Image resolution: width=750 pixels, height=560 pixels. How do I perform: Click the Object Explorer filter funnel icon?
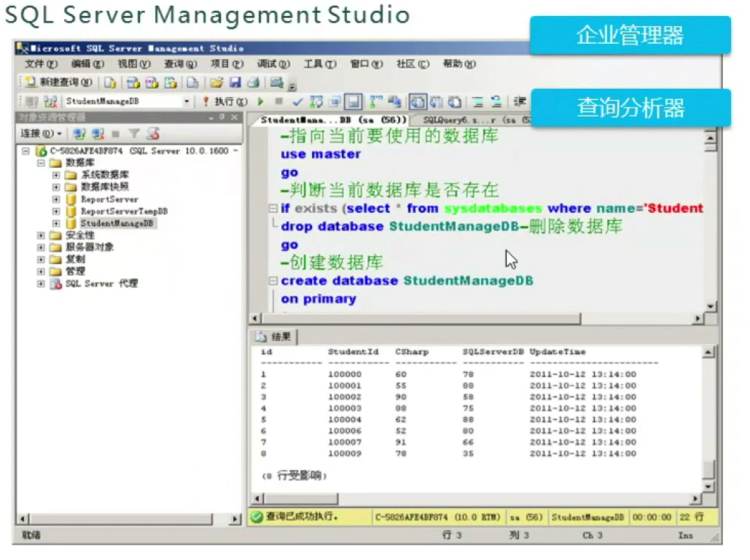point(134,134)
